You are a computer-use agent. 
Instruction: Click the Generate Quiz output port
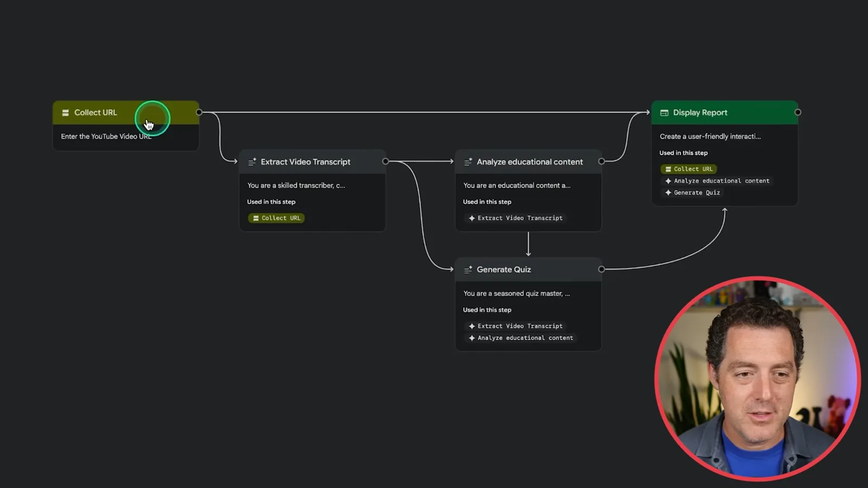coord(601,269)
